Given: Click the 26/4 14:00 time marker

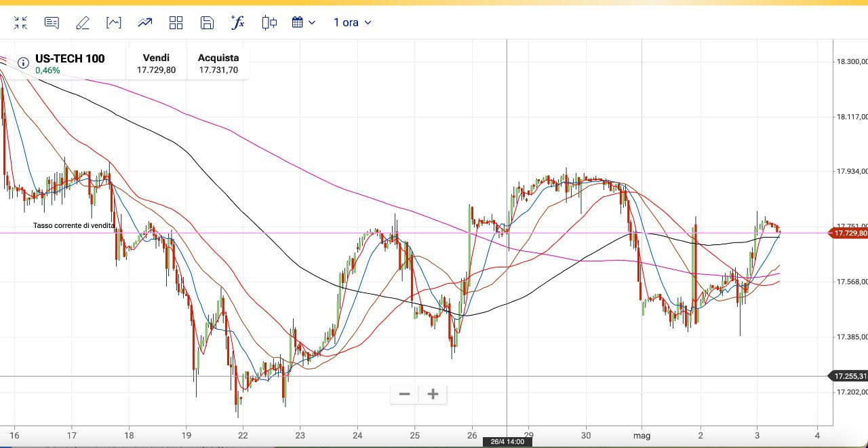Looking at the screenshot, I should click(507, 442).
